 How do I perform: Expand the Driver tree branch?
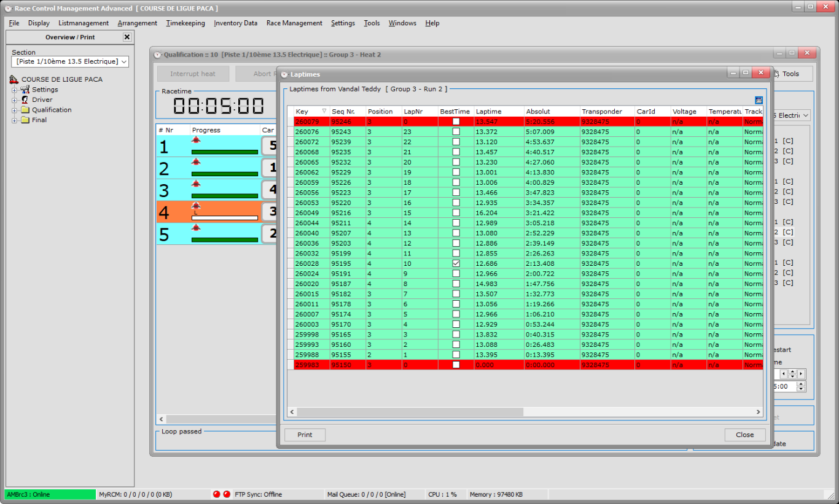[x=15, y=99]
